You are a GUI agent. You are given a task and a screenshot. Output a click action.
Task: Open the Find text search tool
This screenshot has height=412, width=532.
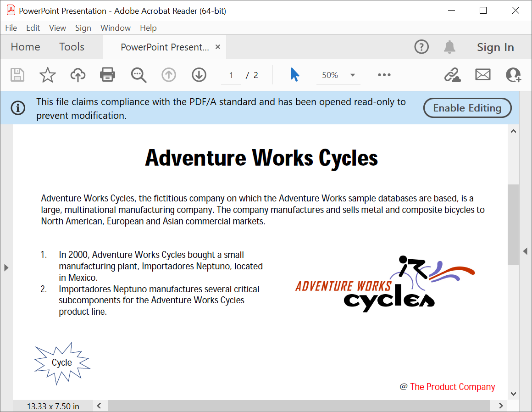click(x=139, y=75)
